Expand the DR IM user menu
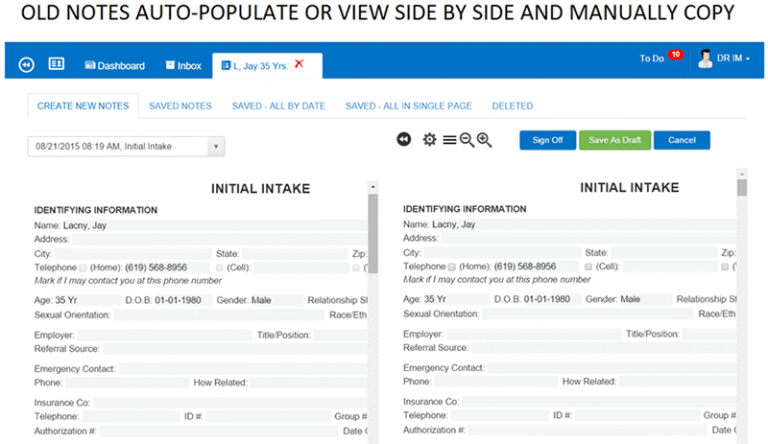768x444 pixels. [733, 58]
